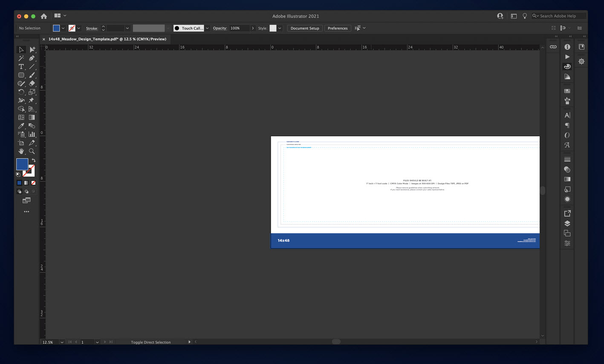Select the Hand tool

[21, 151]
